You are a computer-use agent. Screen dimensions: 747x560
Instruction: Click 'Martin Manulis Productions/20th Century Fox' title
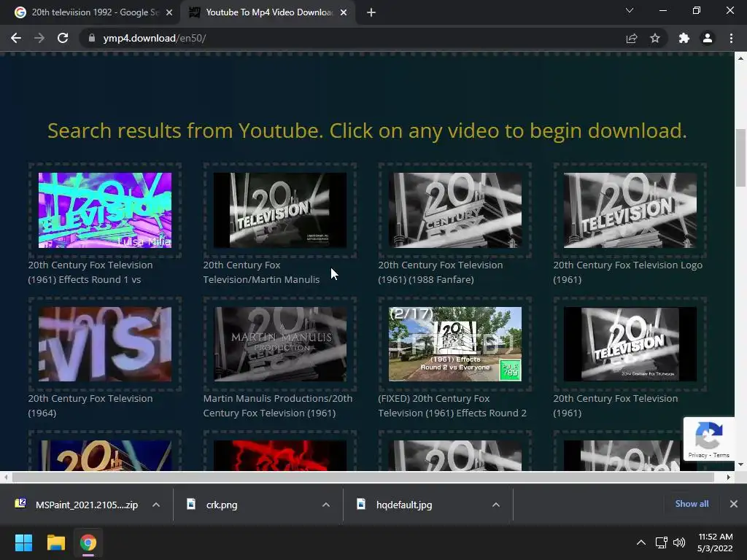click(278, 405)
